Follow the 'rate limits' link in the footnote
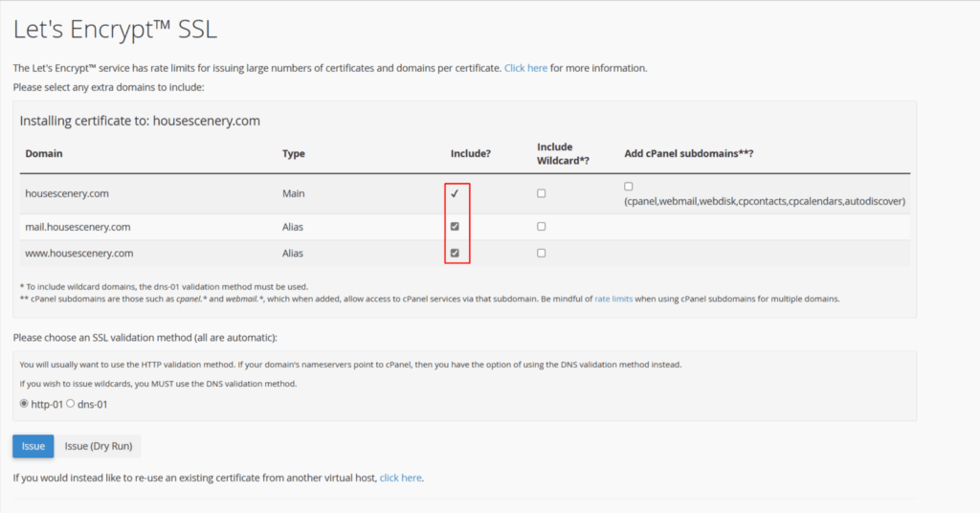This screenshot has height=513, width=980. 613,299
